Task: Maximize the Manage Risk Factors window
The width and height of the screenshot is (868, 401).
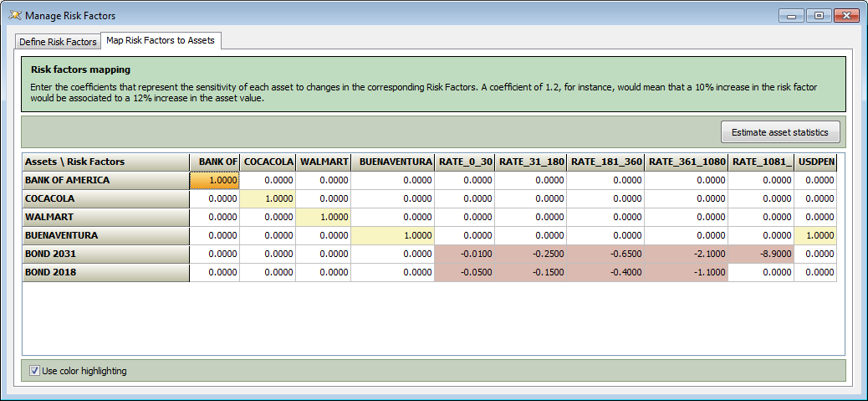Action: point(819,16)
